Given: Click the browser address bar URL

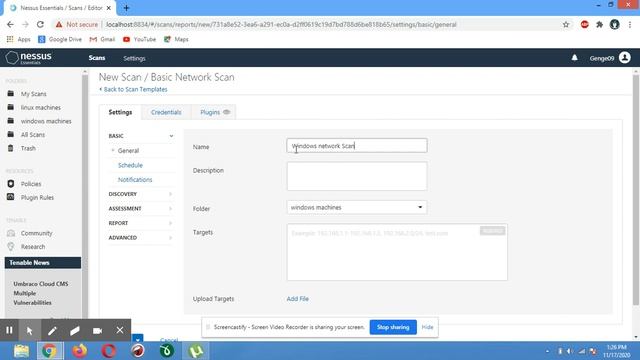Looking at the screenshot, I should coord(281,24).
